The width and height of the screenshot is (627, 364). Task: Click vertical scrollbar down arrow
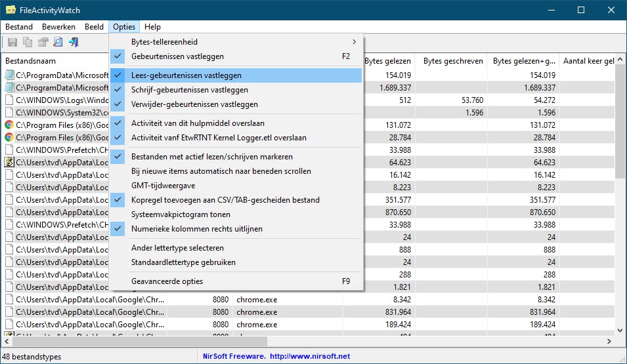620,331
